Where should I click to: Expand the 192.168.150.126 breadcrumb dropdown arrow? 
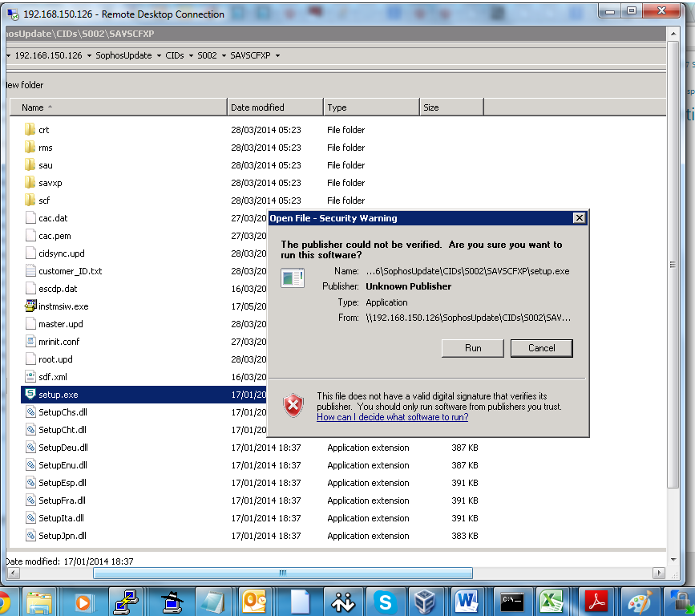point(89,56)
